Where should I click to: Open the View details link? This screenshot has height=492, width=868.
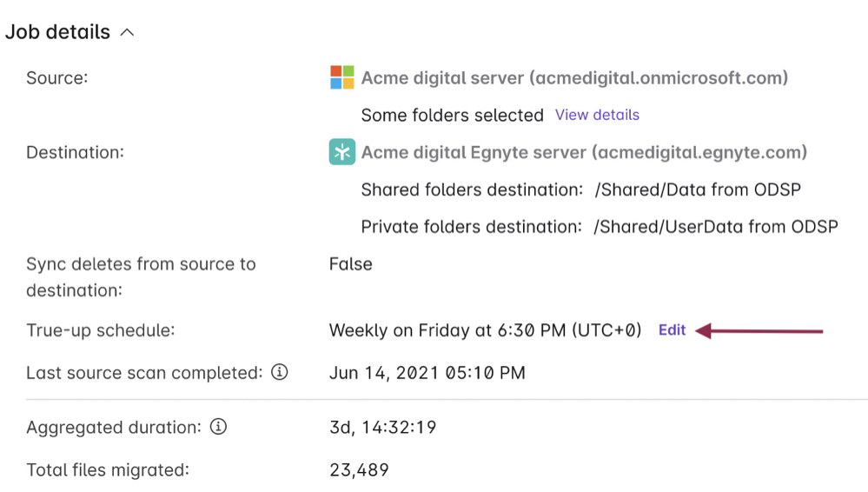click(597, 115)
